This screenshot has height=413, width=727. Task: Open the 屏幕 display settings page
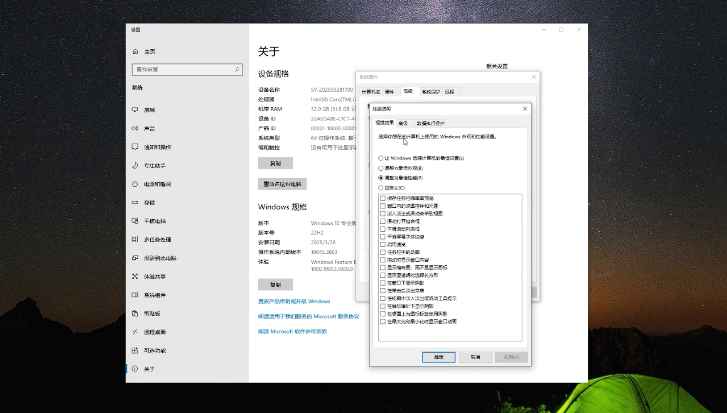click(149, 110)
